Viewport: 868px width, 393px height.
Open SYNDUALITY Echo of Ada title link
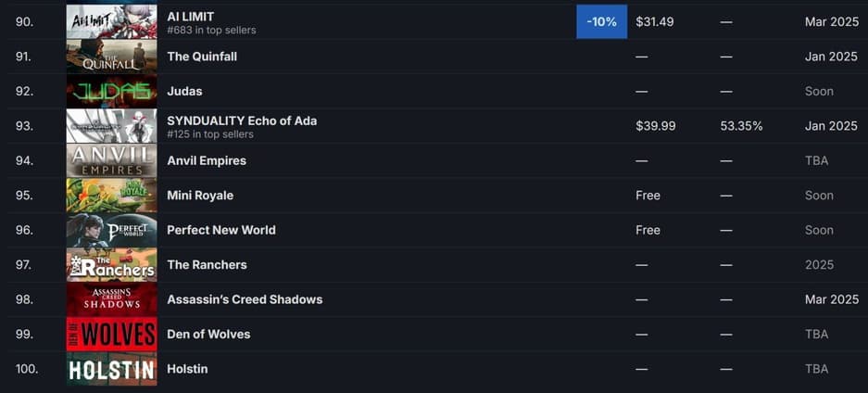point(242,120)
